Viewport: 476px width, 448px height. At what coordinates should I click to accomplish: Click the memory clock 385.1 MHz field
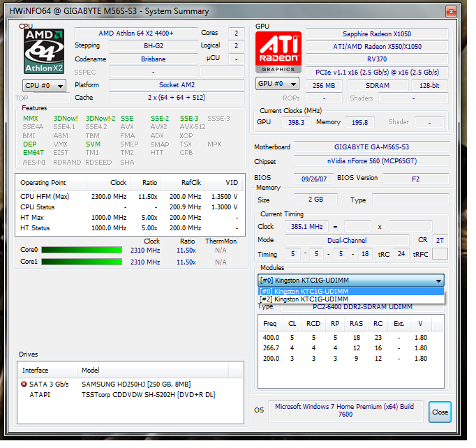click(306, 226)
